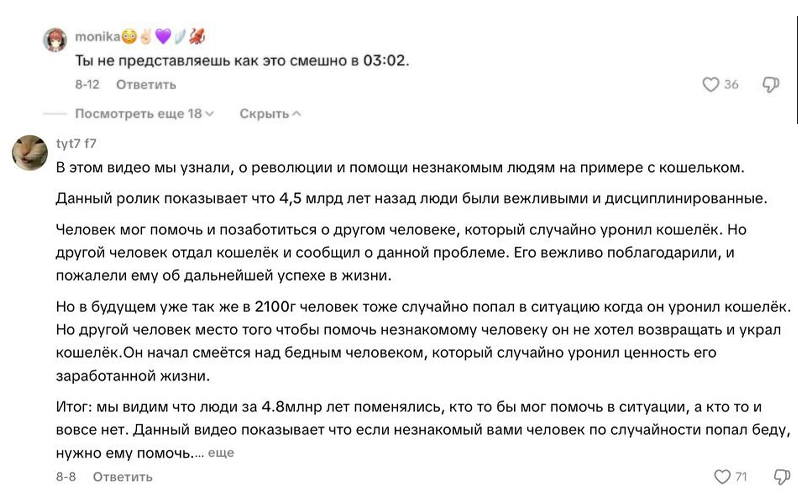Open tyt7 f7 username link
Image resolution: width=806 pixels, height=502 pixels.
pos(76,143)
